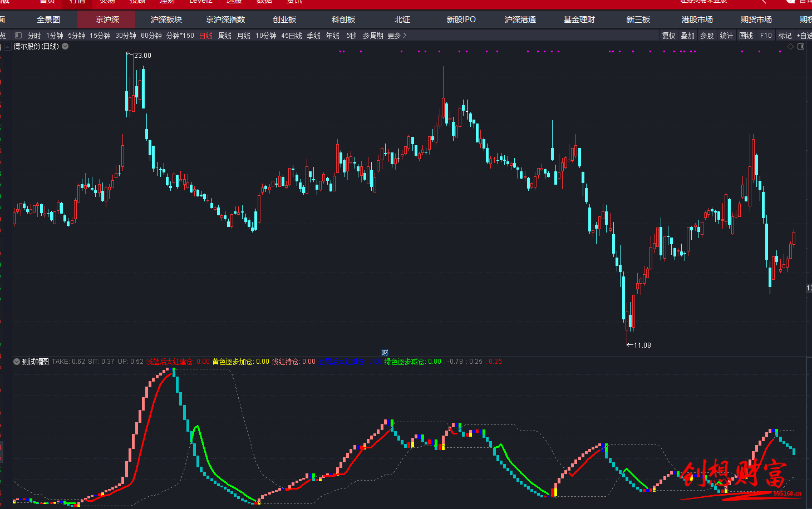The width and height of the screenshot is (812, 509).
Task: Open the 新三板 tab
Action: pos(638,19)
